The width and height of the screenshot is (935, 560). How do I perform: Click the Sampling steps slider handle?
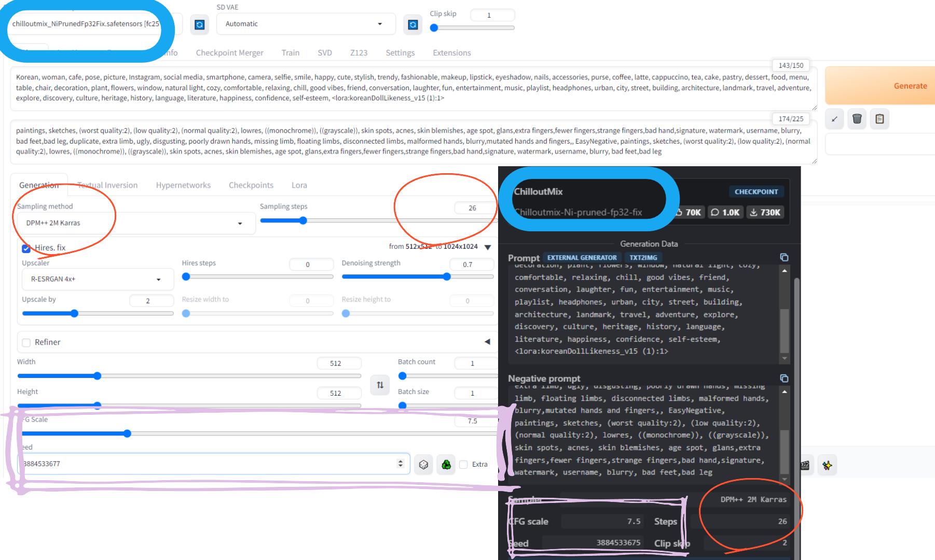pos(303,220)
